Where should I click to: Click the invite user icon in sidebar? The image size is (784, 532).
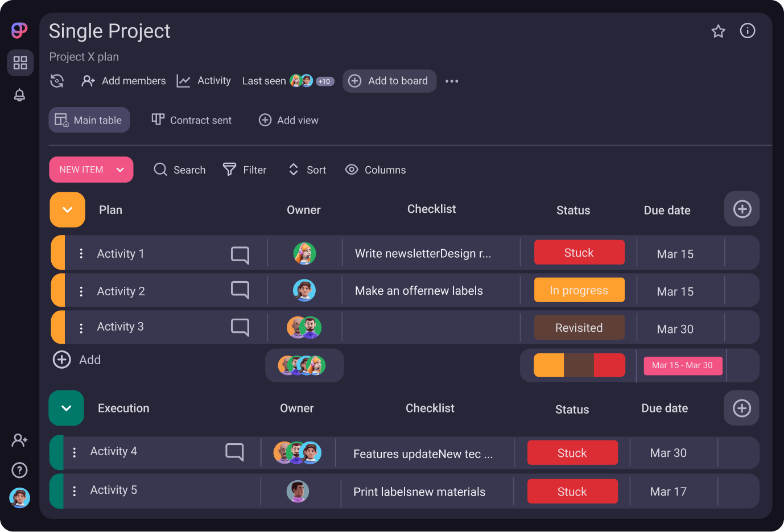tap(19, 440)
